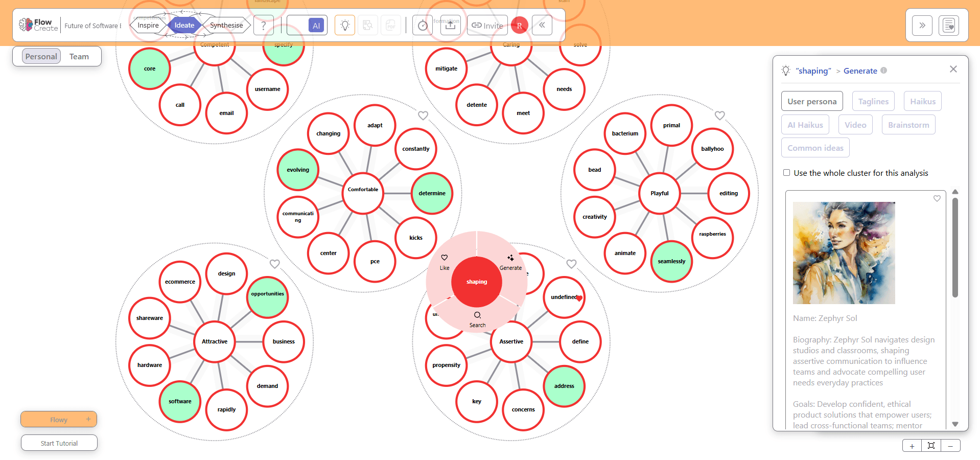Click the persona panel scrollbar thumb
The height and width of the screenshot is (460, 980).
[955, 247]
